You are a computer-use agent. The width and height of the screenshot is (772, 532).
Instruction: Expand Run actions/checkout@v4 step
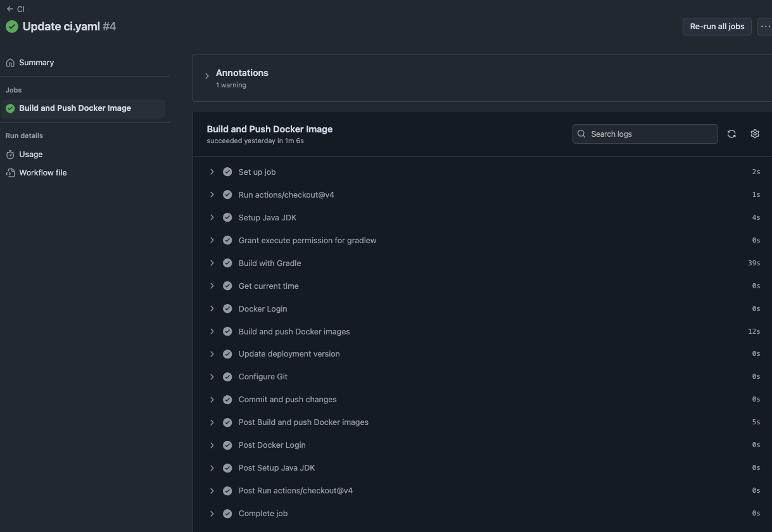point(212,194)
